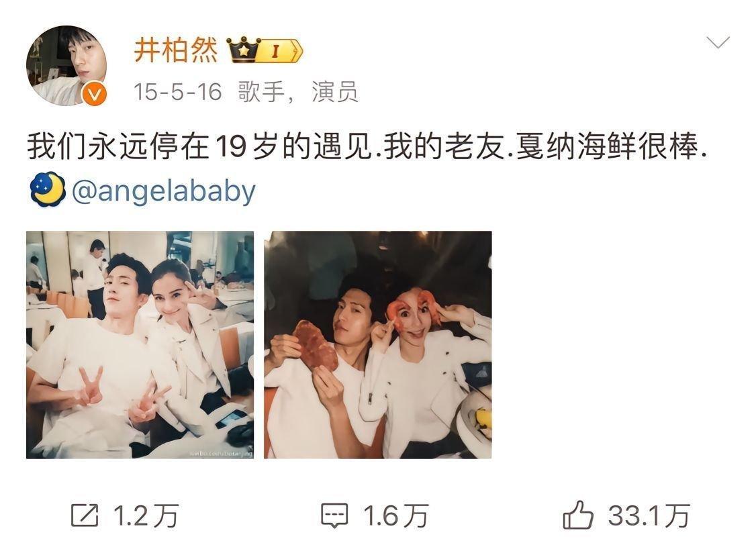Click the 1.2万 repost count
The image size is (756, 549).
[x=146, y=515]
